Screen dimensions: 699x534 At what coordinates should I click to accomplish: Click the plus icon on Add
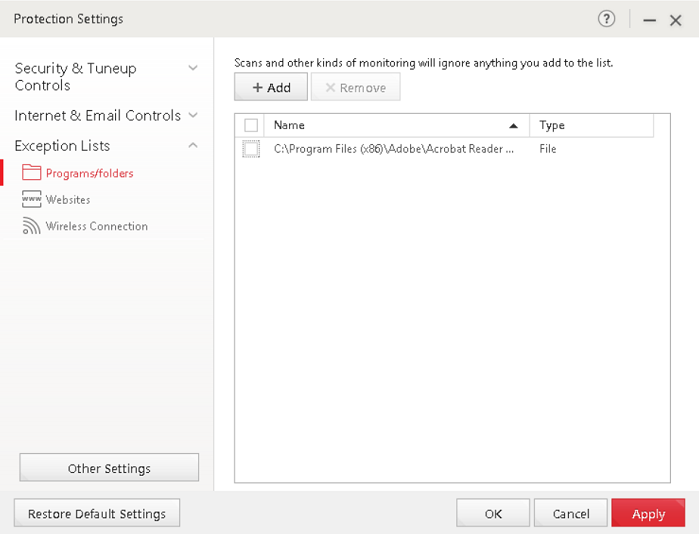click(257, 88)
